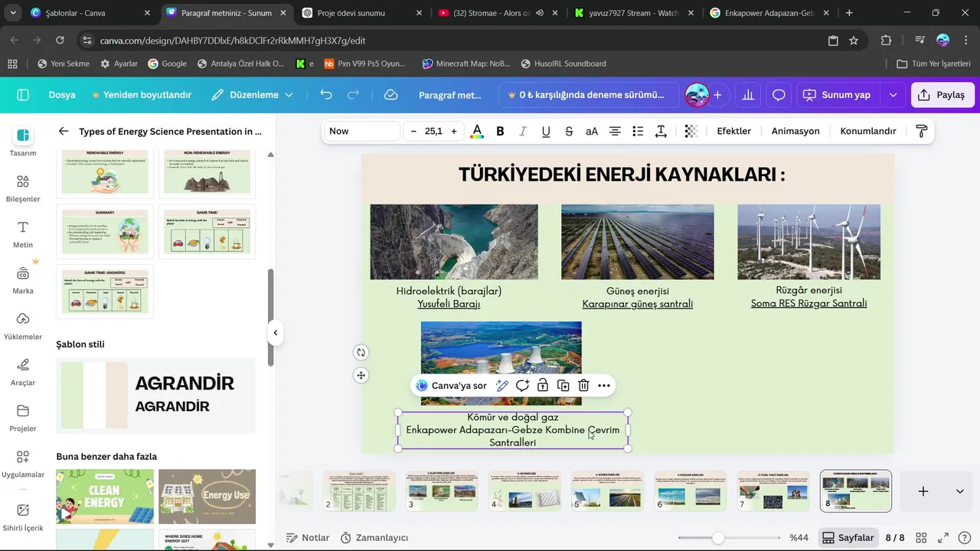The image size is (980, 551).
Task: Open the Projeler folder panel
Action: 23,418
